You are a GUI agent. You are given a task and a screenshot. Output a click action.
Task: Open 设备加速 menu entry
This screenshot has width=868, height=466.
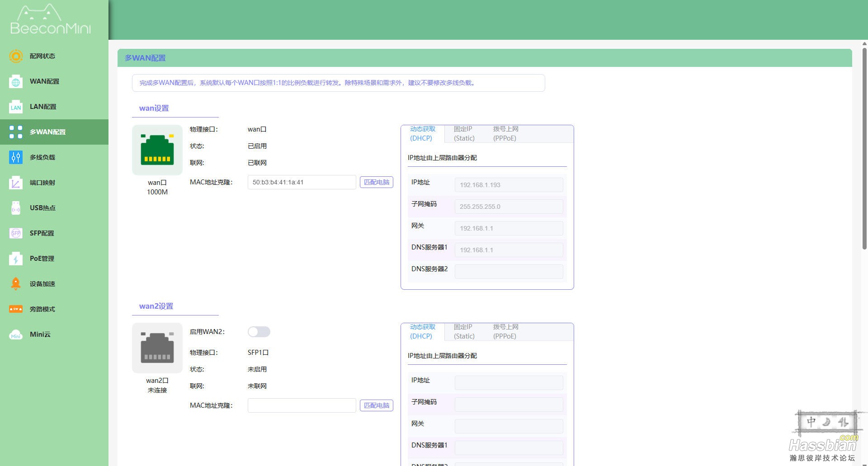[54, 284]
